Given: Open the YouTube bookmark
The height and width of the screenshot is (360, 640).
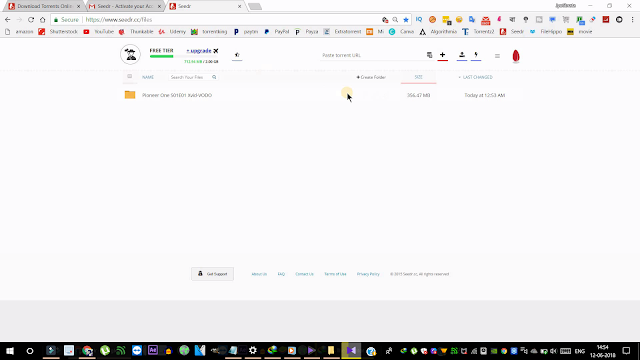Looking at the screenshot, I should click(99, 31).
